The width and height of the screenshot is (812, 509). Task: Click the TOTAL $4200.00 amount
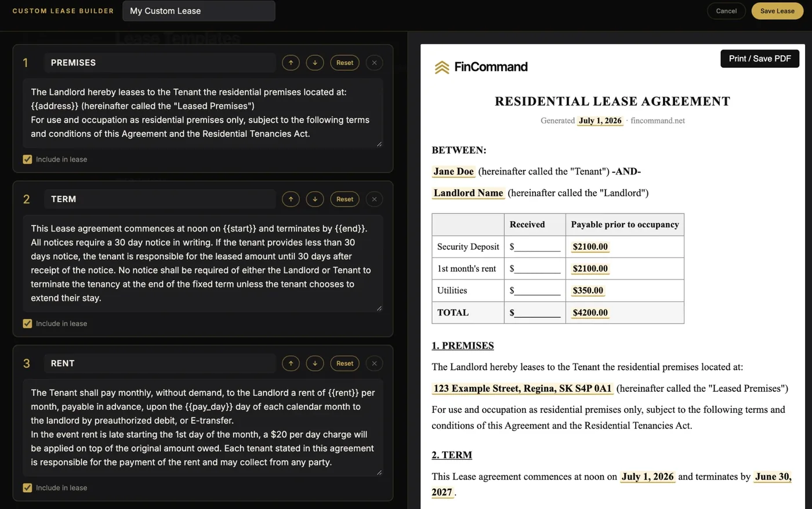coord(590,312)
